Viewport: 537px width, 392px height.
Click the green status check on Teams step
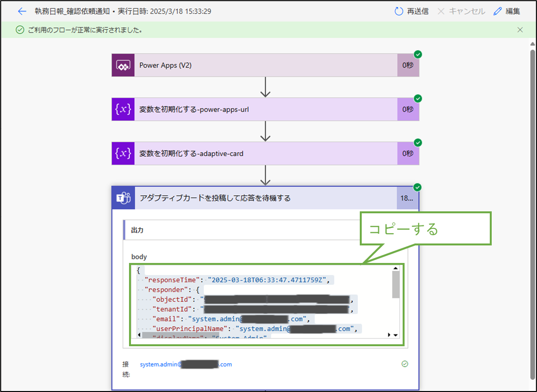[417, 187]
